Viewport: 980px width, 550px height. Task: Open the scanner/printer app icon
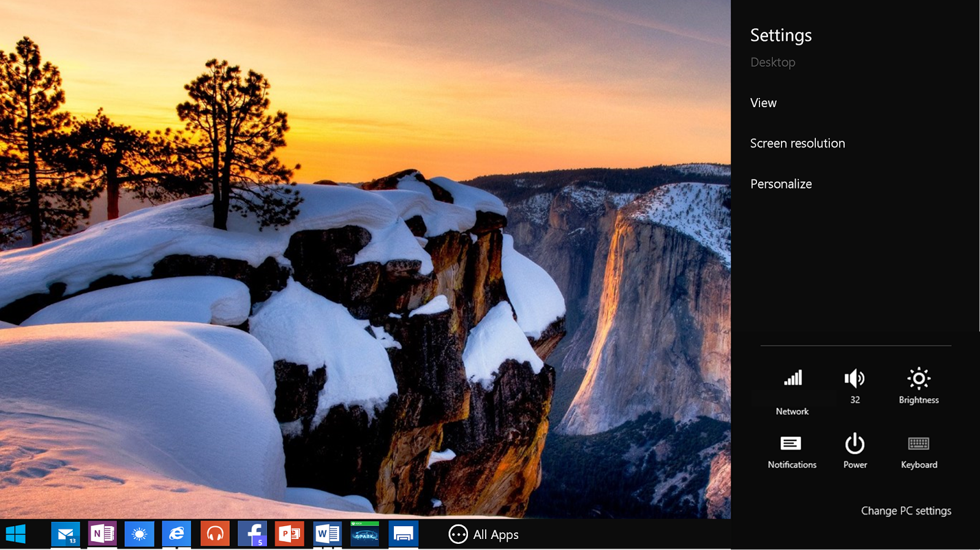click(403, 534)
